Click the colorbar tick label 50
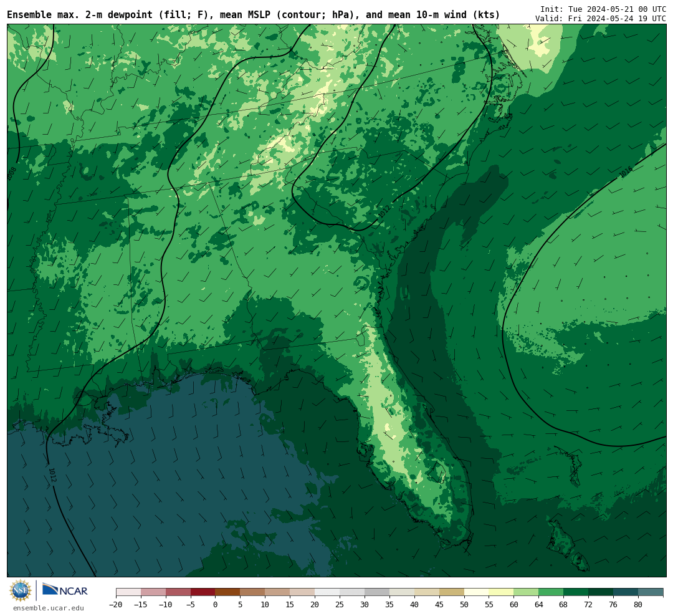673x616 pixels. pyautogui.click(x=464, y=604)
